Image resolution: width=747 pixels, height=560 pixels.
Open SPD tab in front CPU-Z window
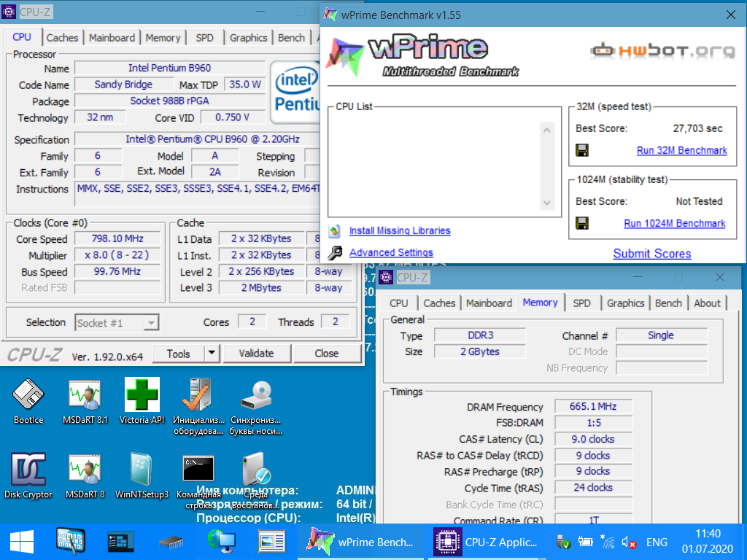pyautogui.click(x=205, y=38)
